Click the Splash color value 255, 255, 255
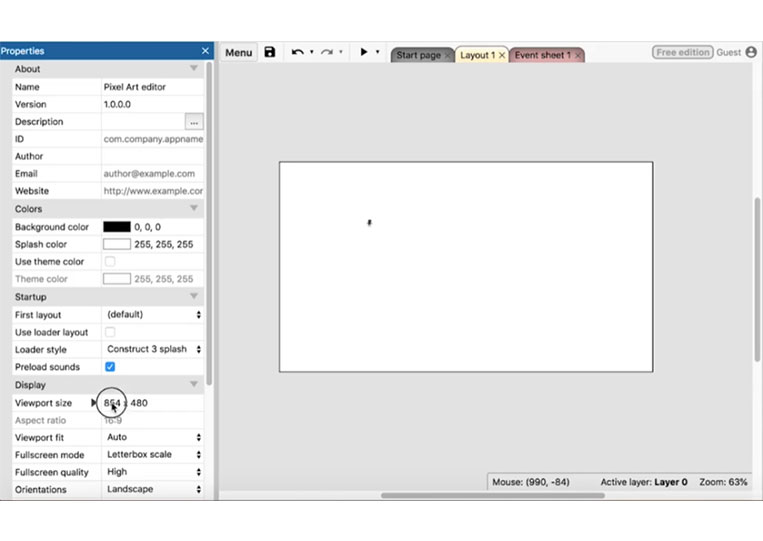Viewport: 763px width, 541px height. tap(164, 244)
